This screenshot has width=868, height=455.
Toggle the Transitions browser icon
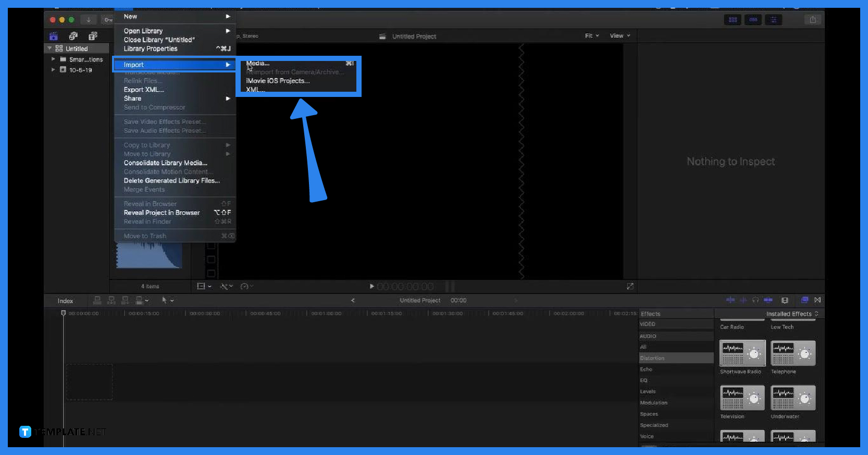pyautogui.click(x=817, y=300)
